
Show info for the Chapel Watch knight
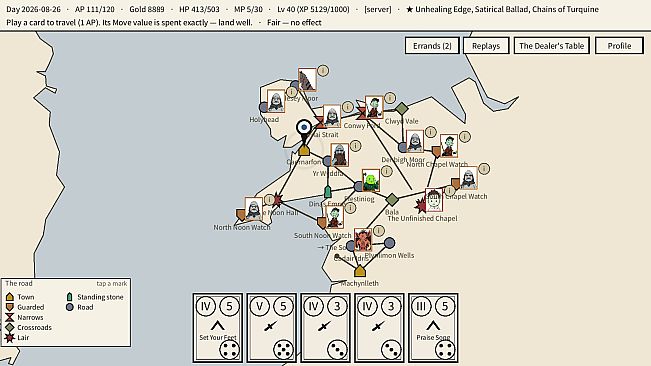click(484, 169)
